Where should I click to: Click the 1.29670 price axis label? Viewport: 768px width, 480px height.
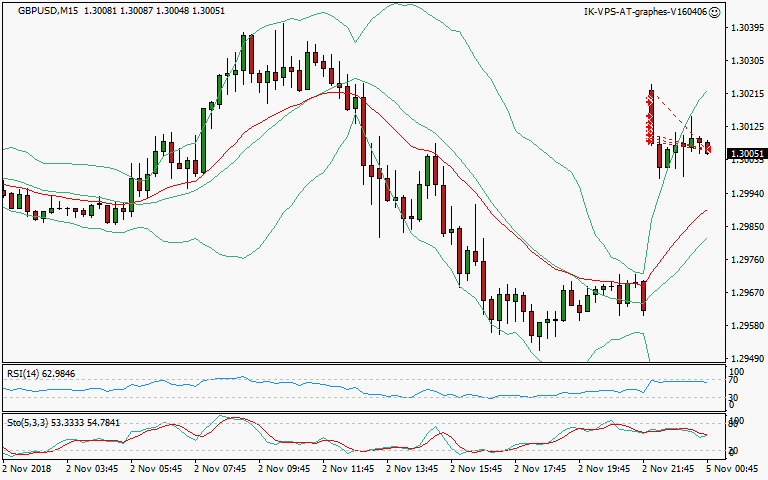pos(746,292)
